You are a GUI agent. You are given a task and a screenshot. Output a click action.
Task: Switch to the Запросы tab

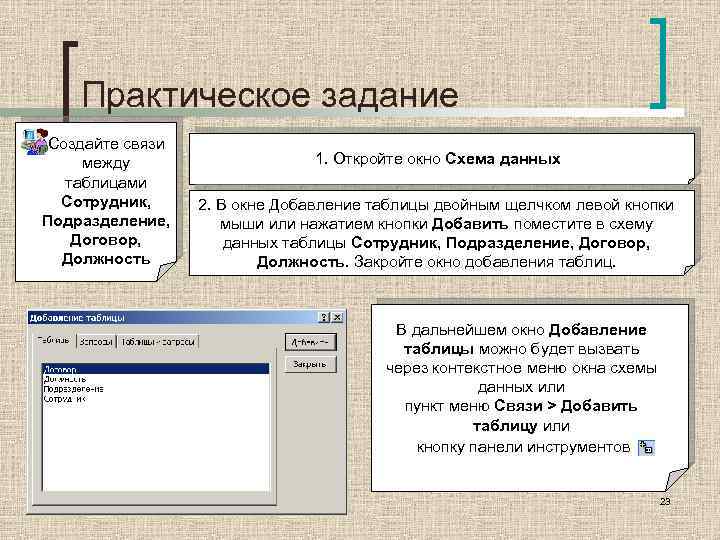pos(96,342)
